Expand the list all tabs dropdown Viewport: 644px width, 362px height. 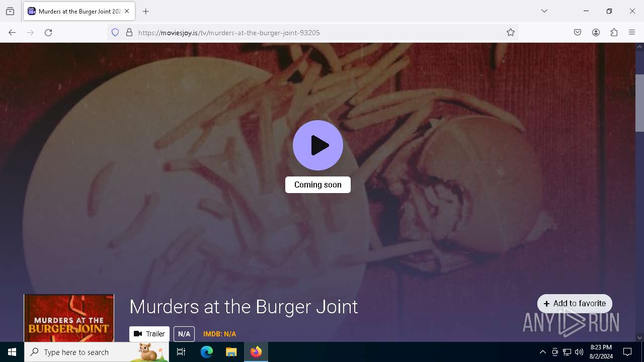[544, 11]
